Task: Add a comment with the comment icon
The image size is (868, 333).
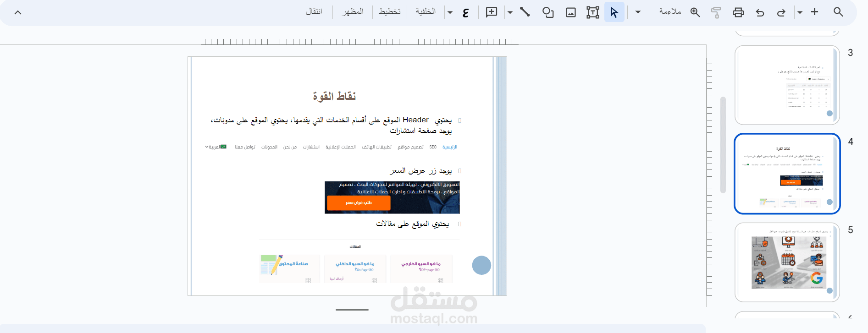Action: pyautogui.click(x=492, y=12)
